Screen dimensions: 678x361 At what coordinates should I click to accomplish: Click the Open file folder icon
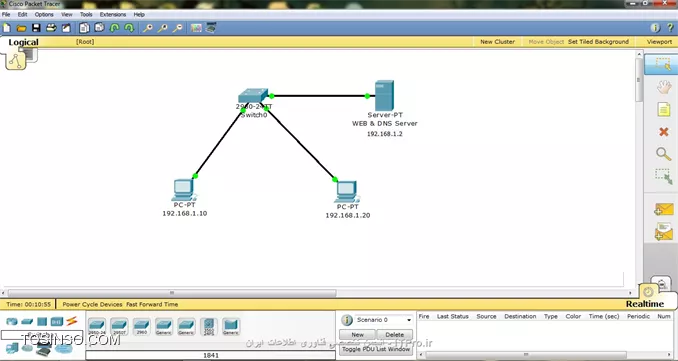[x=21, y=28]
